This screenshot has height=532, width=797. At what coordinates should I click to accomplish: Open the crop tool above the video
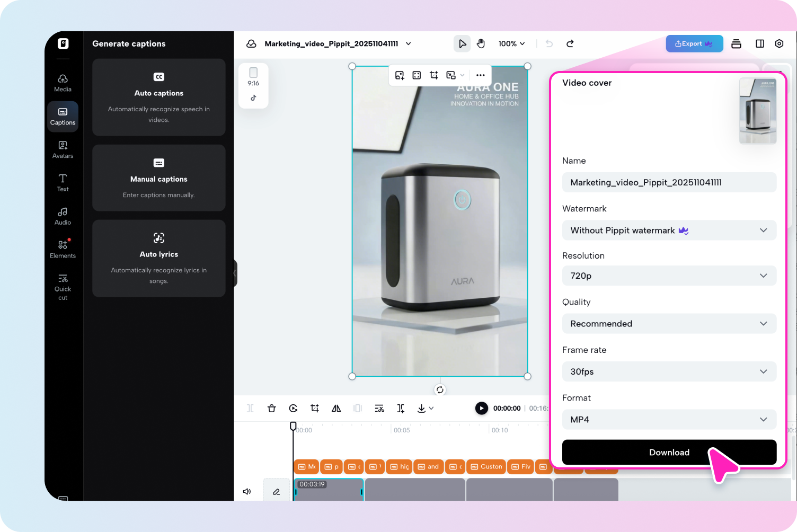[433, 75]
